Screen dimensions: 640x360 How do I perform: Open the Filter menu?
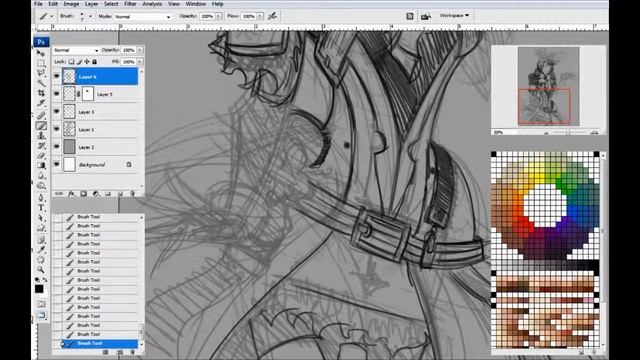[130, 4]
